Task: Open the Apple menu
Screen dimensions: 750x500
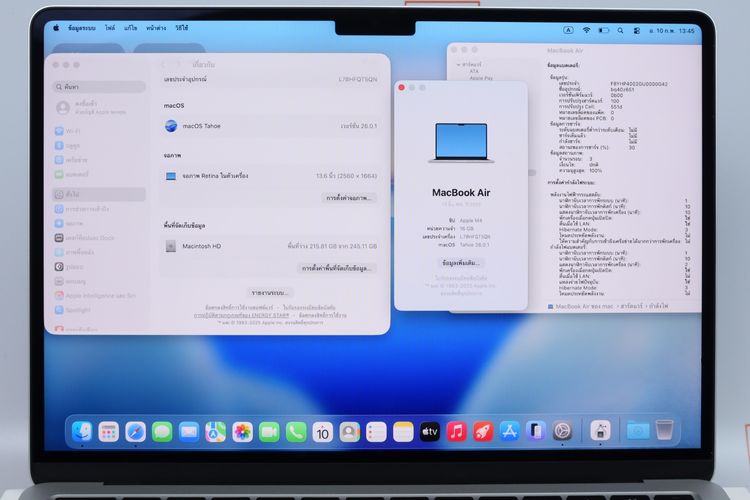Action: (x=56, y=28)
